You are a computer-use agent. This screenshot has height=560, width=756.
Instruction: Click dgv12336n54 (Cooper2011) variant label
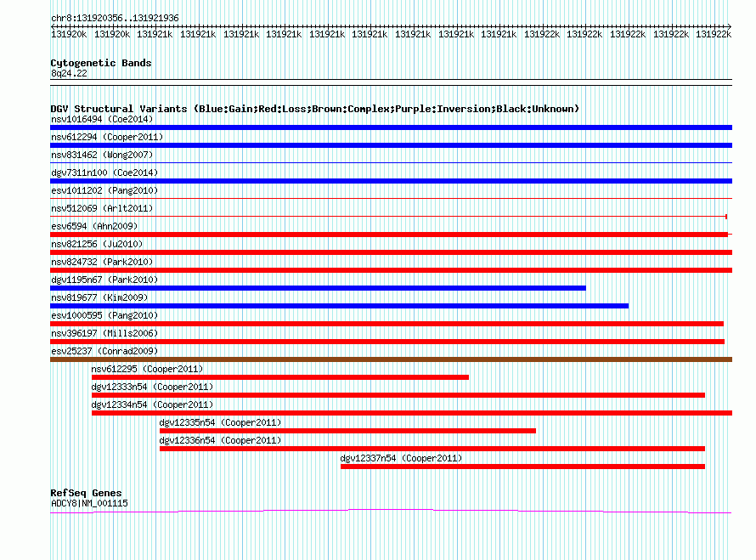click(x=220, y=440)
